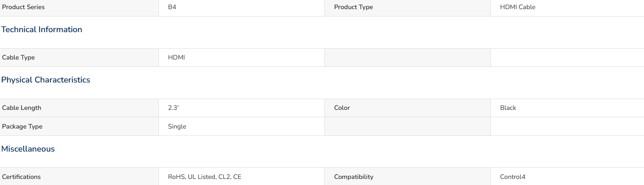Click the empty cell beside HDMI value
This screenshot has height=185, width=644.
[408, 57]
